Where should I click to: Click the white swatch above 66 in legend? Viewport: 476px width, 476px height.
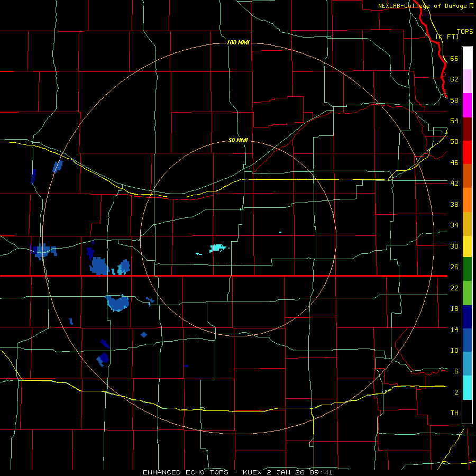467,58
